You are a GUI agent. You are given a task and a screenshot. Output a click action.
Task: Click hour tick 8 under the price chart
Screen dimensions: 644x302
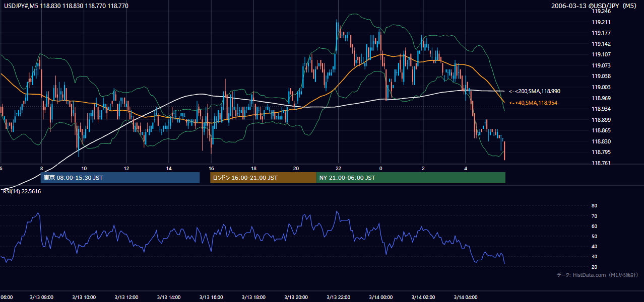click(x=41, y=168)
